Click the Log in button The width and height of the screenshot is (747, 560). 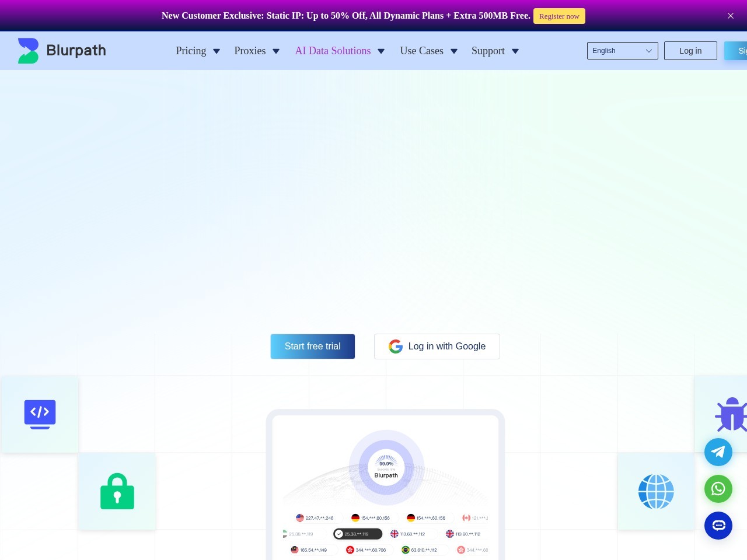point(690,51)
